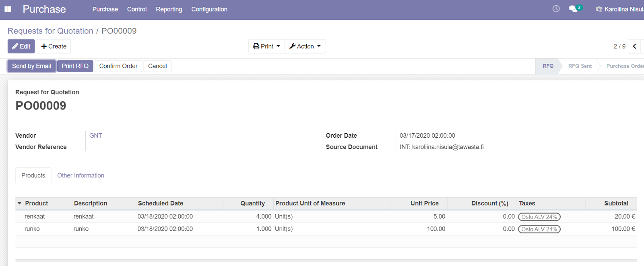Open the apps grid menu icon
Image resolution: width=644 pixels, height=266 pixels.
[8, 9]
